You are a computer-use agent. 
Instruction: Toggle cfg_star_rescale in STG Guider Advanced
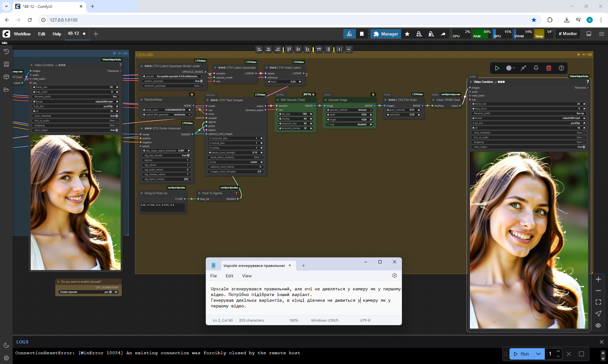pyautogui.click(x=188, y=155)
